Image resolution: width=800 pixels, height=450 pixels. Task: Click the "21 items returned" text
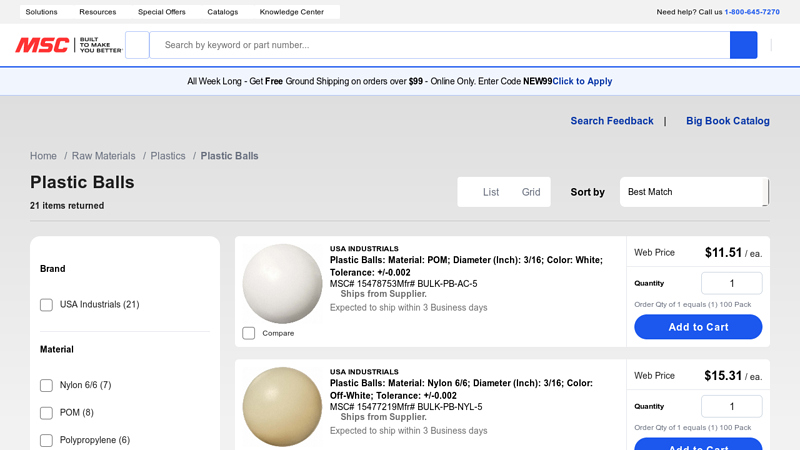point(67,206)
